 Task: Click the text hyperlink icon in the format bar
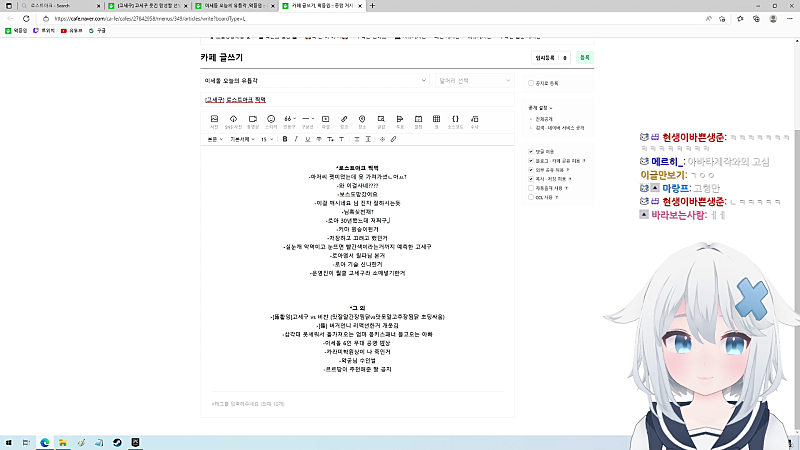pyautogui.click(x=393, y=139)
